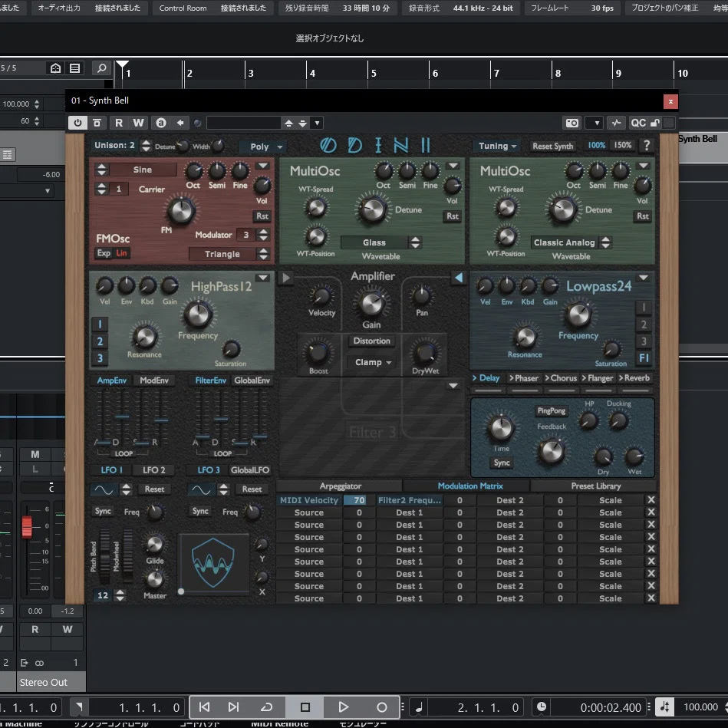This screenshot has width=728, height=728.
Task: Open the Distortion Clamp type dropdown
Action: [373, 362]
